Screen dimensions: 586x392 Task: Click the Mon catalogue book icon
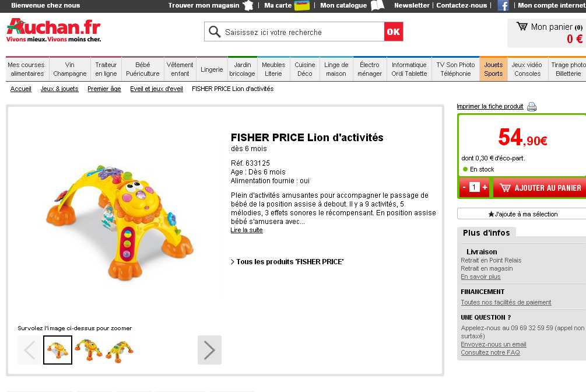tap(378, 5)
